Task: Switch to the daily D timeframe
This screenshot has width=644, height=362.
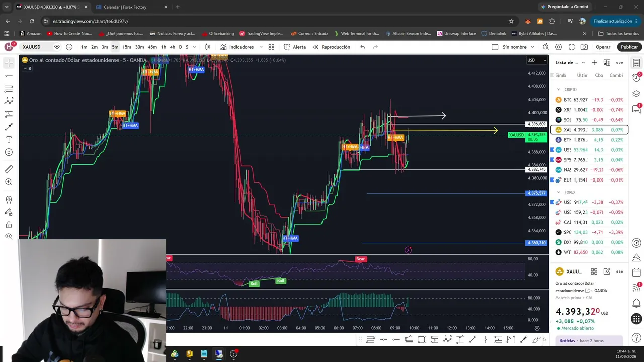Action: (x=180, y=47)
